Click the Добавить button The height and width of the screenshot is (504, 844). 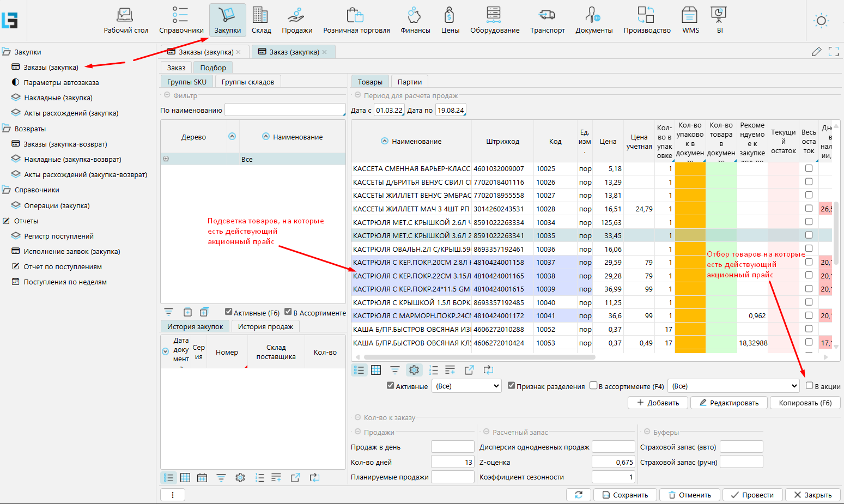pyautogui.click(x=658, y=403)
